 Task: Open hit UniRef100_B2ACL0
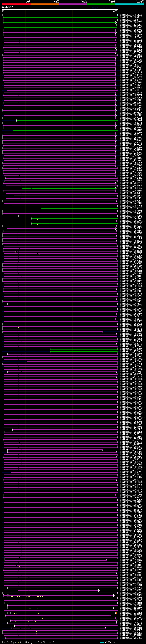point(131,25)
